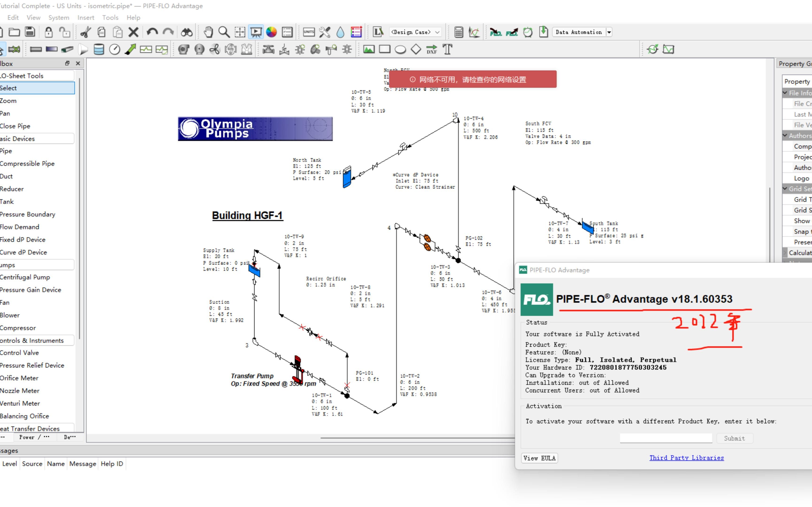Select the fan device toolbar icon

point(215,50)
